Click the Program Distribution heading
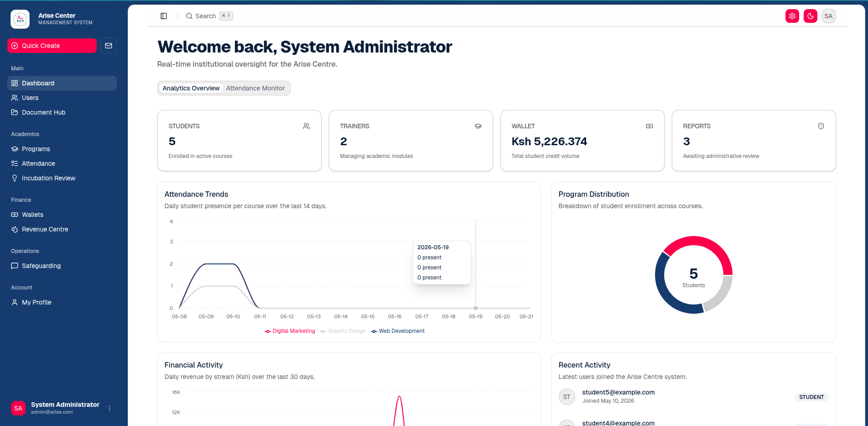 click(593, 194)
